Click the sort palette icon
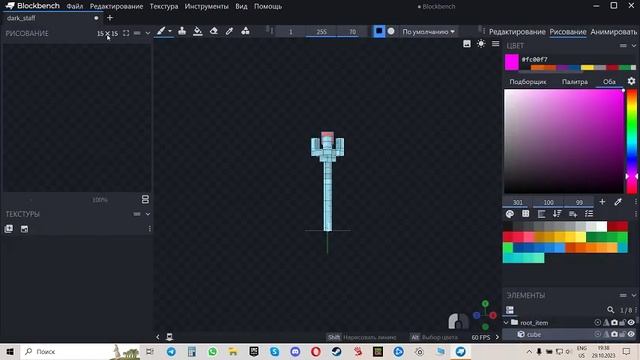 (x=557, y=214)
